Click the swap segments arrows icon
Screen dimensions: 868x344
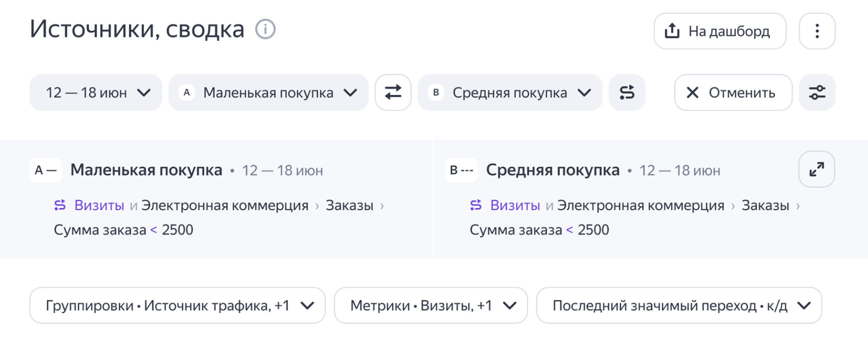click(x=393, y=92)
